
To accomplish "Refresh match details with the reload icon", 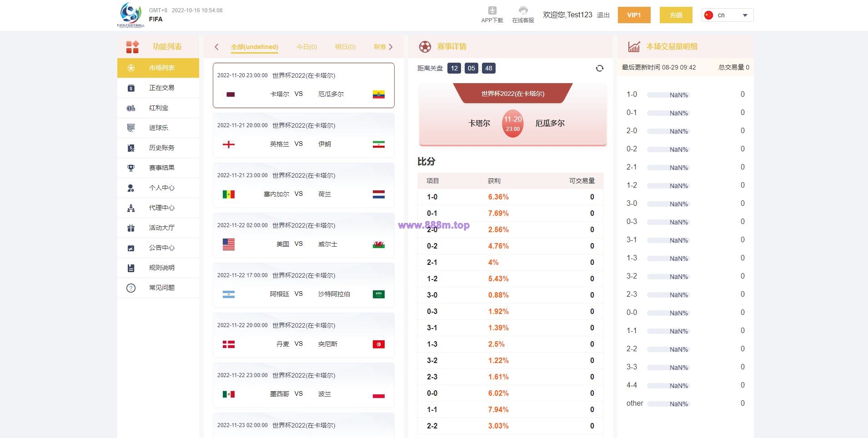I will 600,68.
